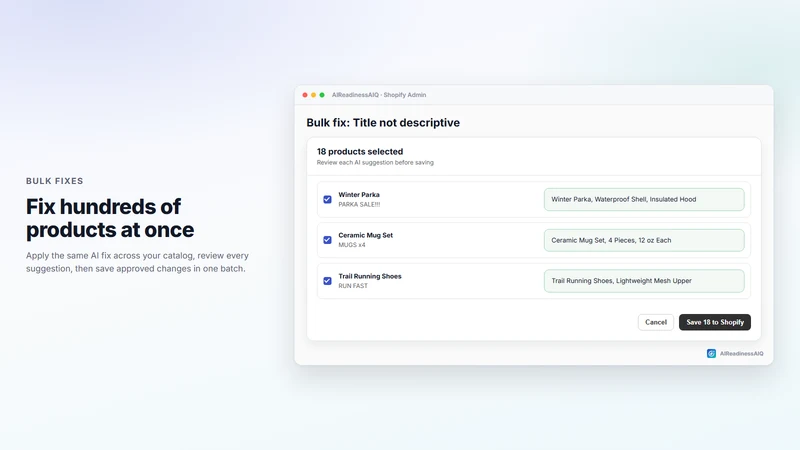Image resolution: width=800 pixels, height=450 pixels.
Task: Select the 'RUN FAST' original title text
Action: coord(353,286)
